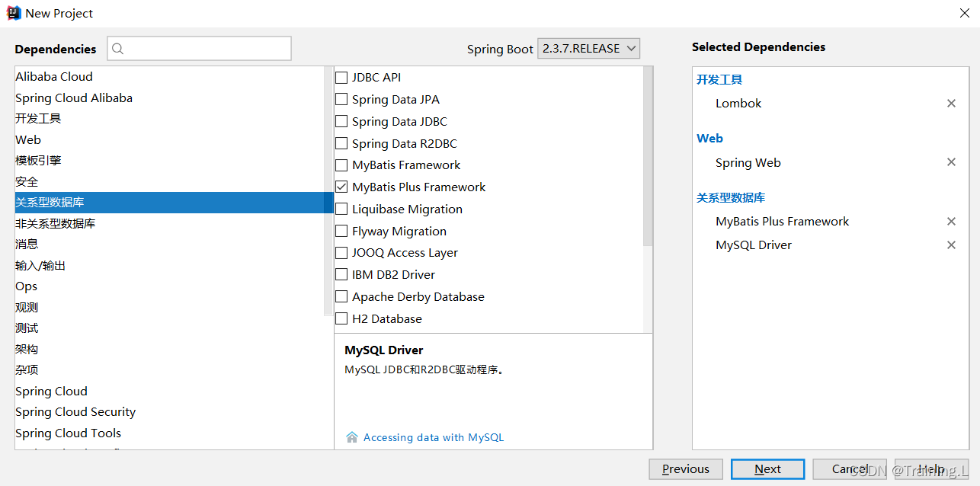Click the 关系型数据库 heading in Selected Dependencies

(731, 198)
